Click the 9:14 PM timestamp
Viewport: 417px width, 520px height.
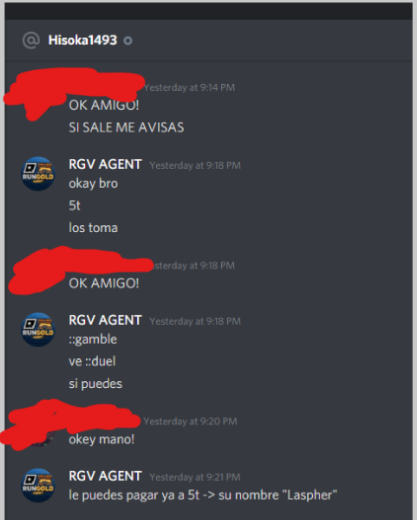[189, 87]
